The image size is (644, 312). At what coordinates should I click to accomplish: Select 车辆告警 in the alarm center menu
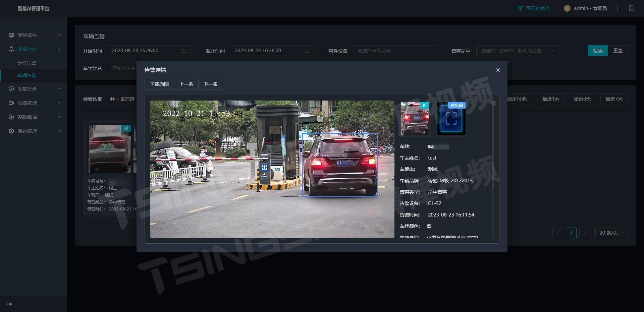pyautogui.click(x=27, y=75)
